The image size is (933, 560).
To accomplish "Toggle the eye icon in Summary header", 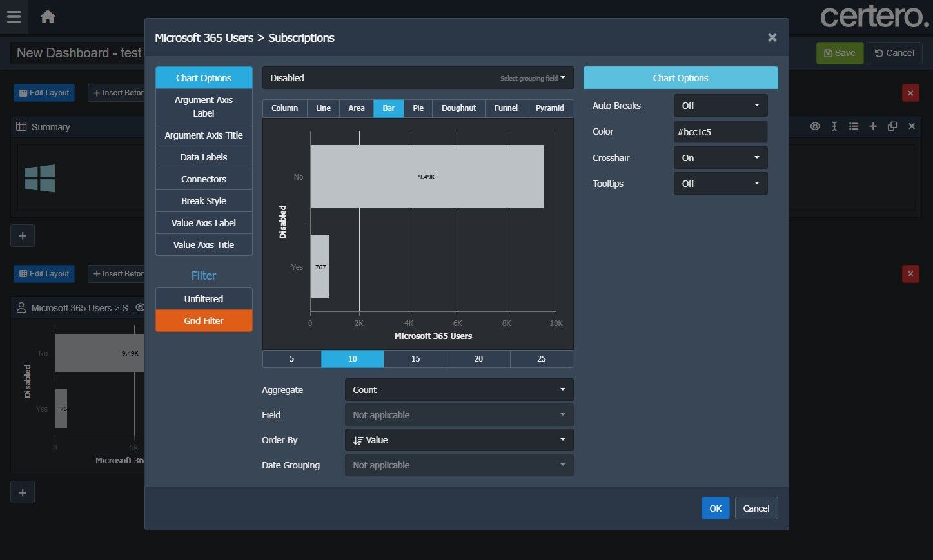I will point(815,126).
